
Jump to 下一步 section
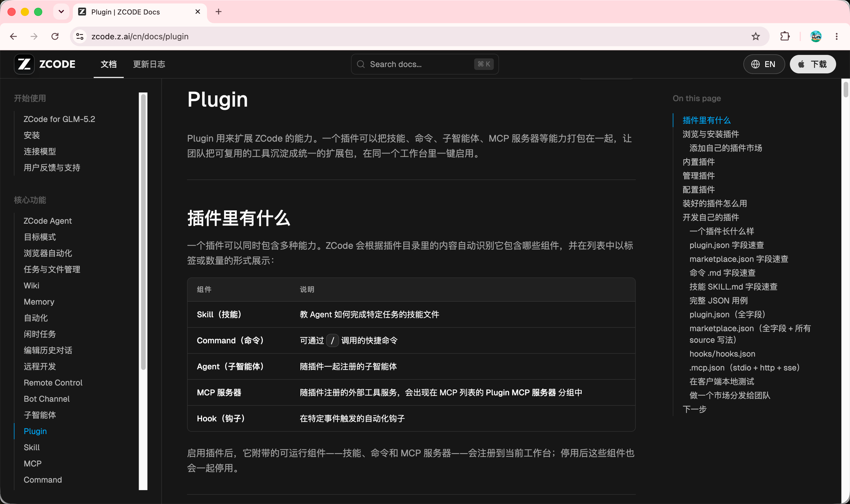tap(694, 409)
